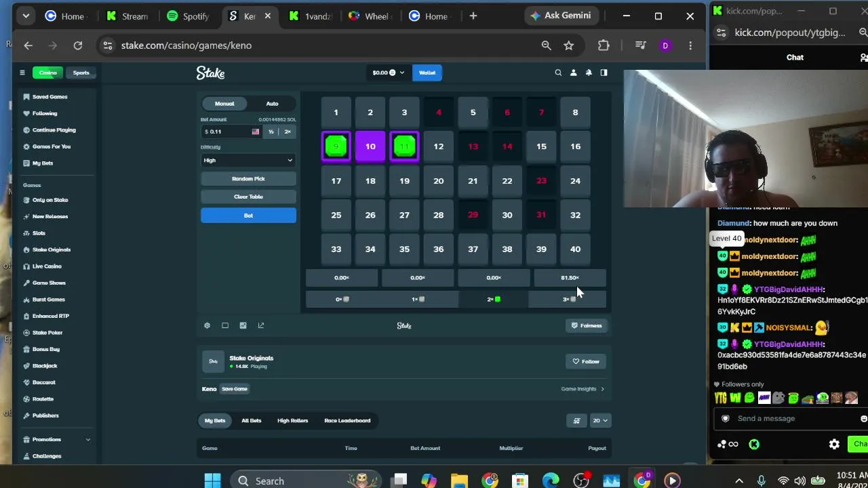Click the blue Bet button
Screen dimensions: 868x488
point(248,216)
